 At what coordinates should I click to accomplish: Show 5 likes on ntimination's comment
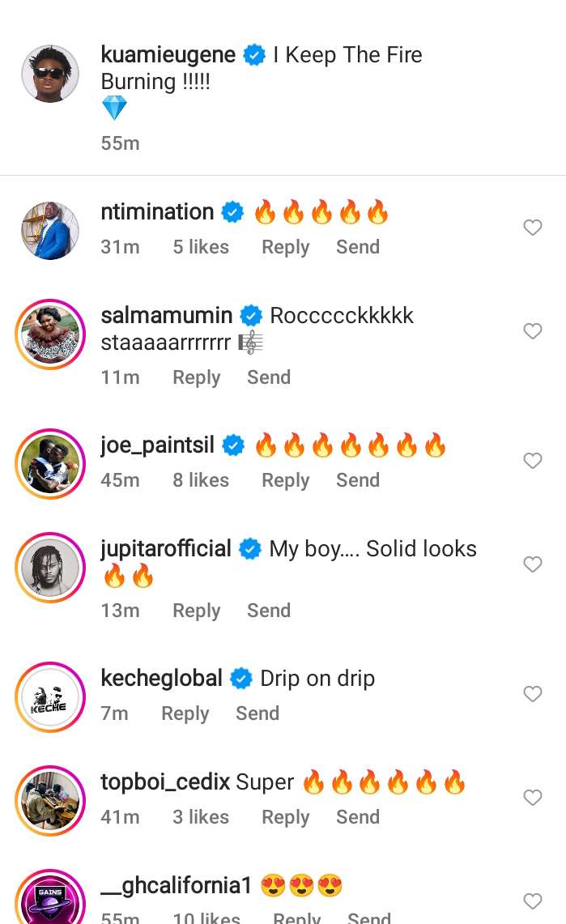(x=201, y=247)
